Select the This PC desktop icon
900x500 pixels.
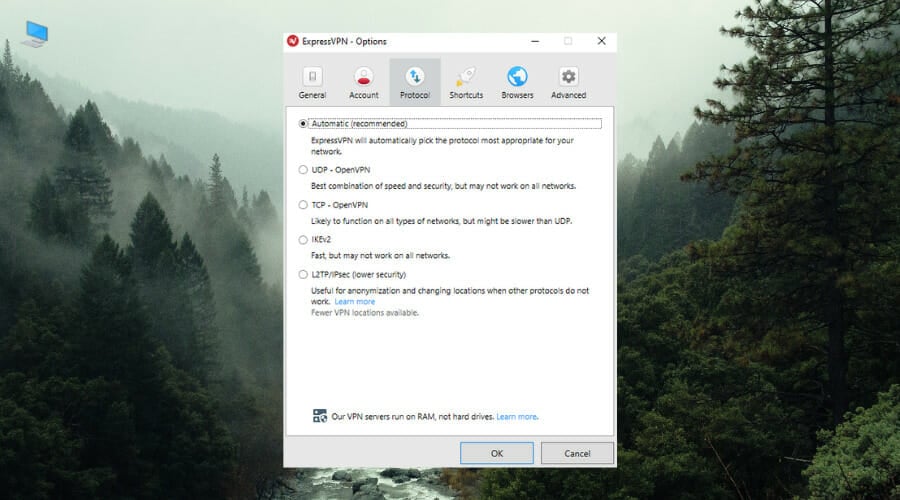(x=36, y=34)
